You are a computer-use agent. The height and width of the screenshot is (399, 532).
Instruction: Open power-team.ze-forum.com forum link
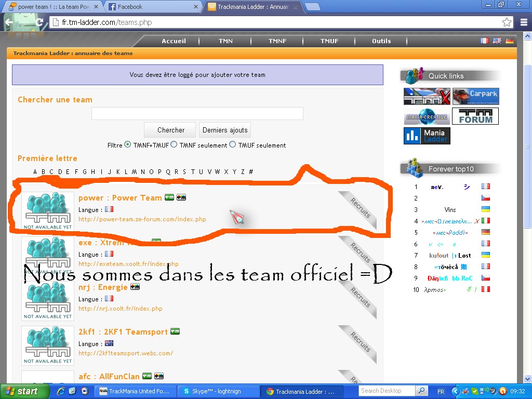[142, 219]
